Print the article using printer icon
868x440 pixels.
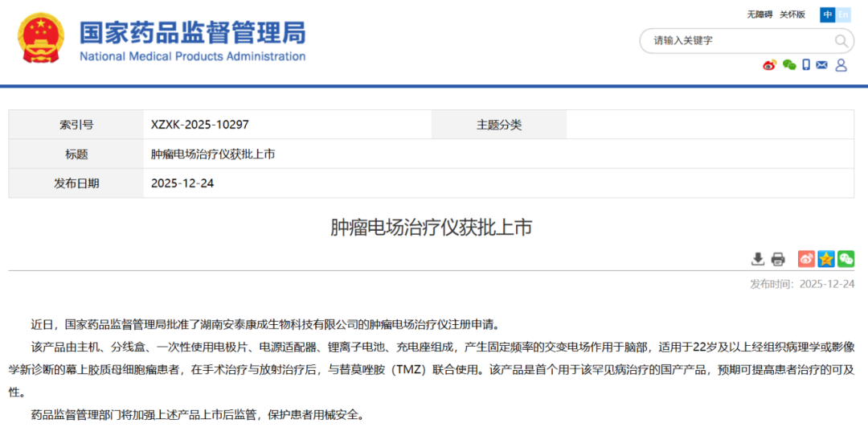point(778,259)
